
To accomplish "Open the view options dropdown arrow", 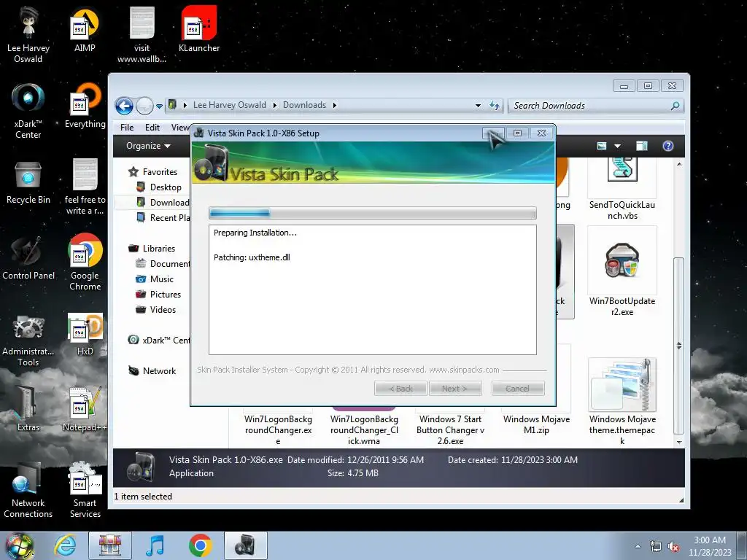I will click(x=617, y=146).
